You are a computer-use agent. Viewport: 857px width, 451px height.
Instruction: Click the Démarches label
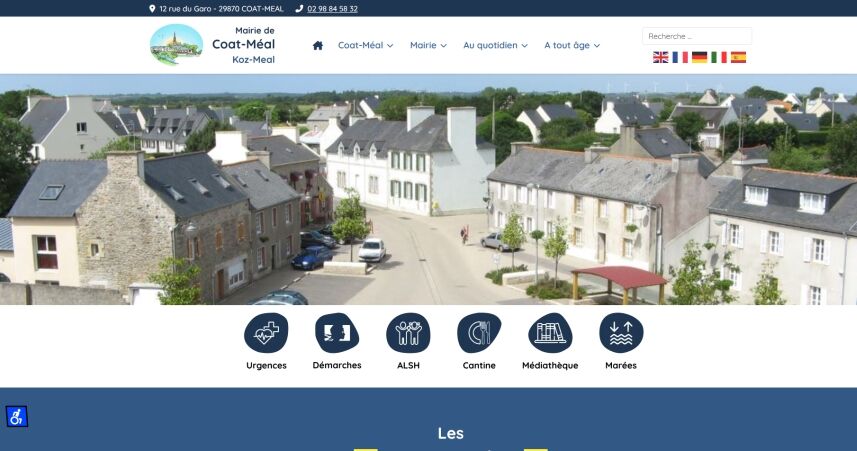(337, 365)
